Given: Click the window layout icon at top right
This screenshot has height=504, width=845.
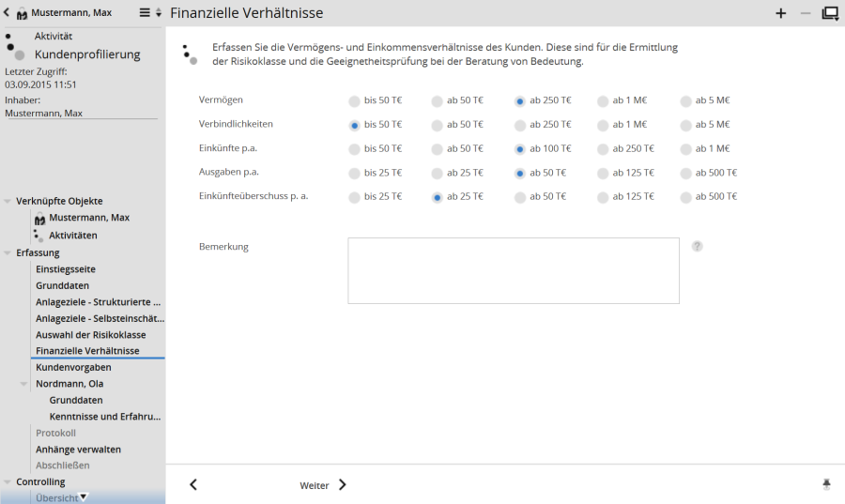Looking at the screenshot, I should [x=830, y=13].
